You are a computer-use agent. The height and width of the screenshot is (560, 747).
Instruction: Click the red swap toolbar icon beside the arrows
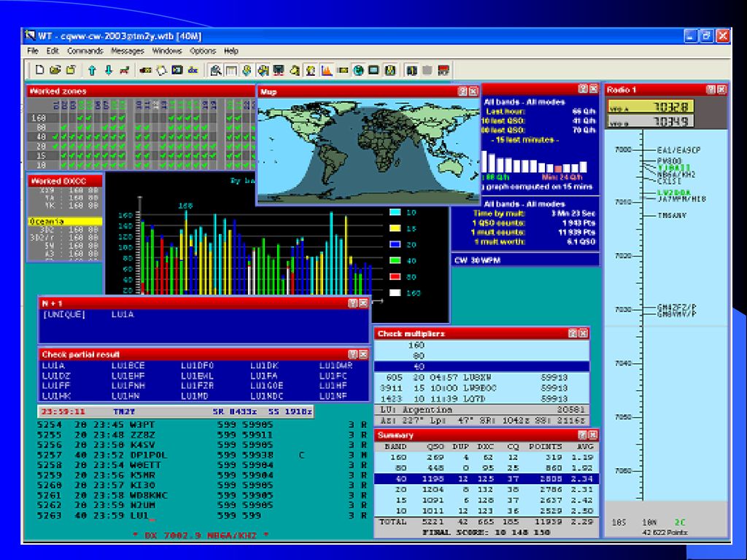124,71
